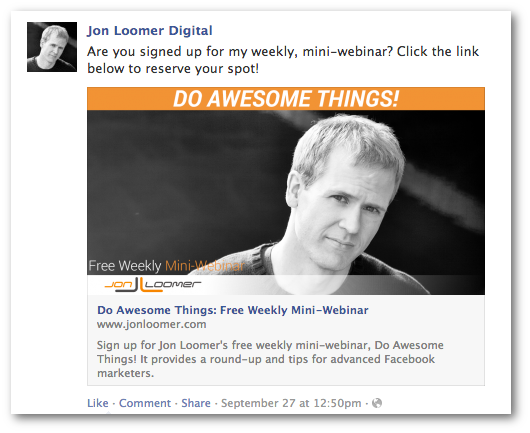Open the September 27 at 12:50pm timestamp
The height and width of the screenshot is (433, 530).
[x=291, y=403]
